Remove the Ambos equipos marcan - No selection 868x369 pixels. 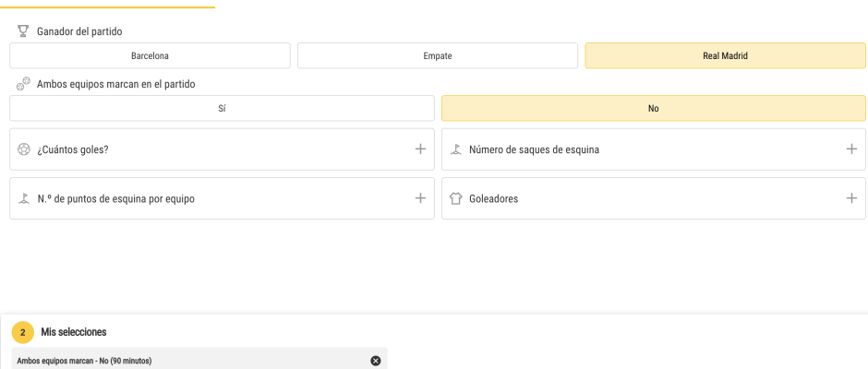375,361
